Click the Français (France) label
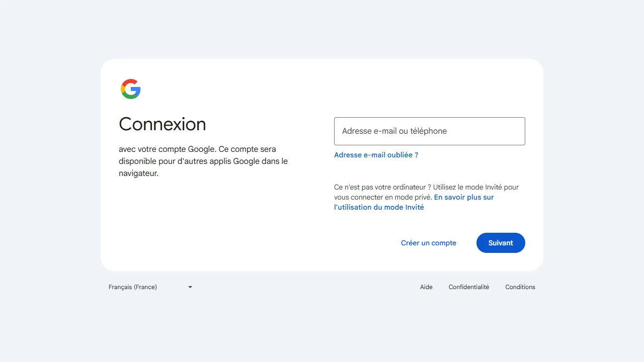This screenshot has height=362, width=644. point(132,287)
